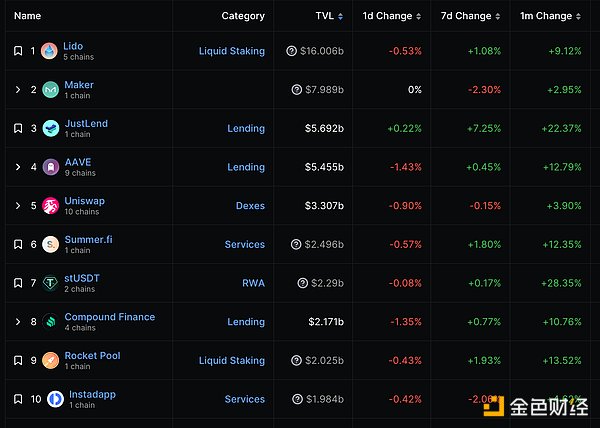The height and width of the screenshot is (428, 600).
Task: Open the RWA category link for stUSDT
Action: click(x=253, y=283)
